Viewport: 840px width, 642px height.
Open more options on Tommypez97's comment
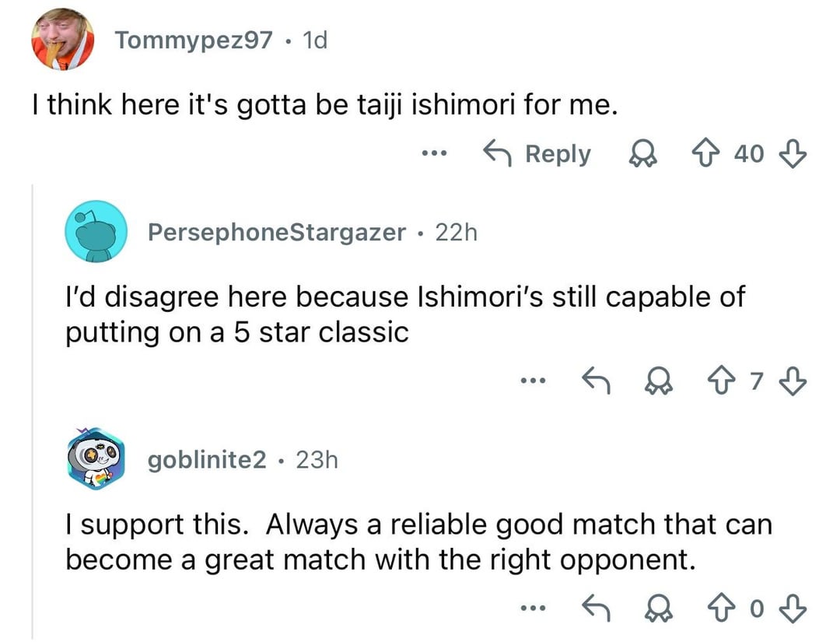coord(431,154)
